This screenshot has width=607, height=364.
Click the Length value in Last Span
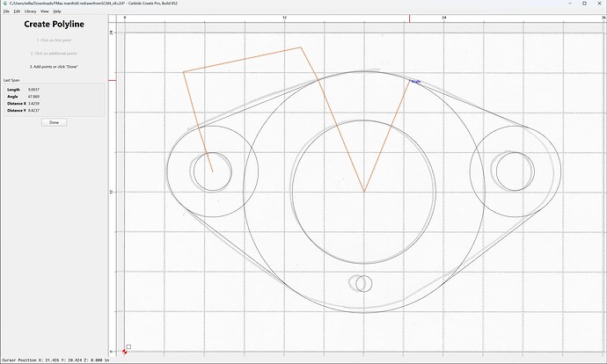33,90
